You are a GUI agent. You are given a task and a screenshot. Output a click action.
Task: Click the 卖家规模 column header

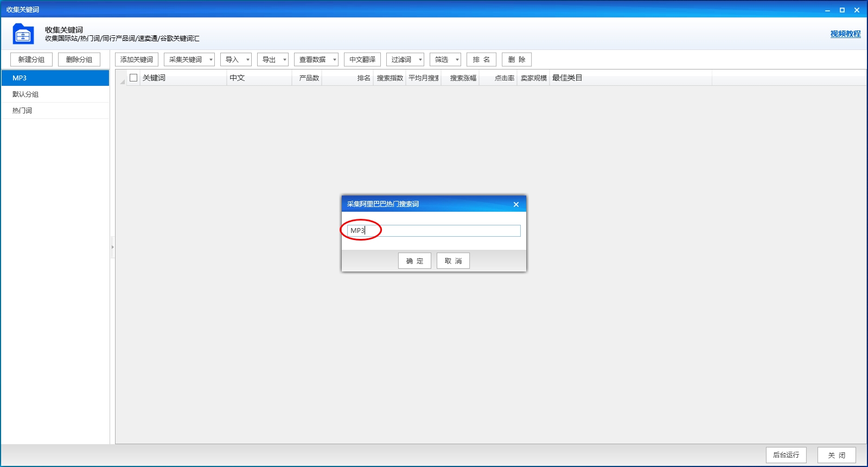point(533,78)
